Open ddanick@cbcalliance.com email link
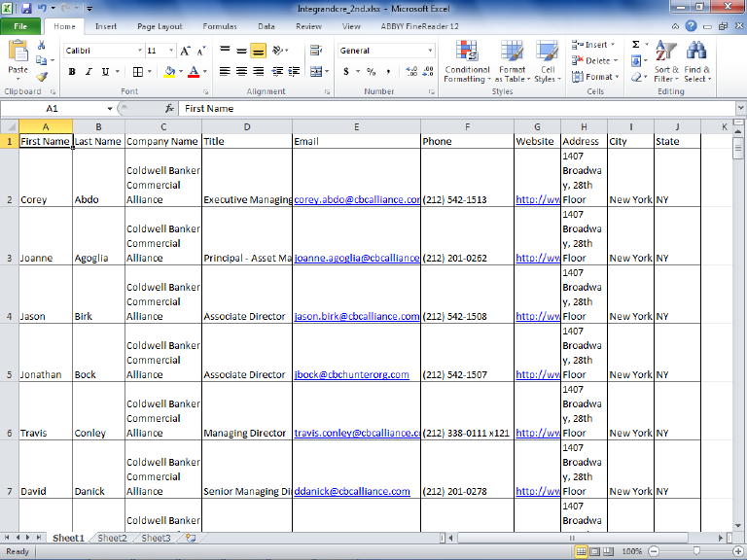Image resolution: width=747 pixels, height=560 pixels. click(x=352, y=491)
